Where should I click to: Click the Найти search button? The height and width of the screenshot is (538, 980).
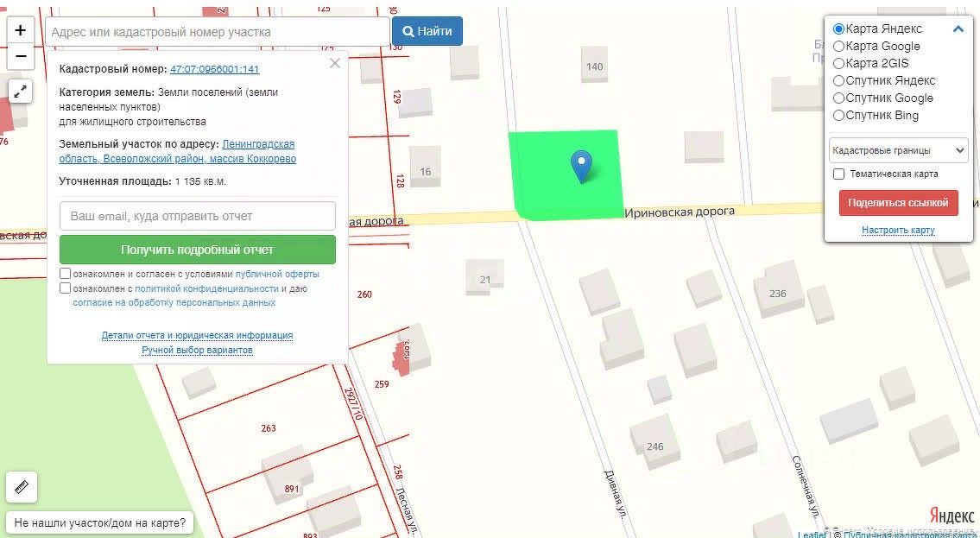427,31
